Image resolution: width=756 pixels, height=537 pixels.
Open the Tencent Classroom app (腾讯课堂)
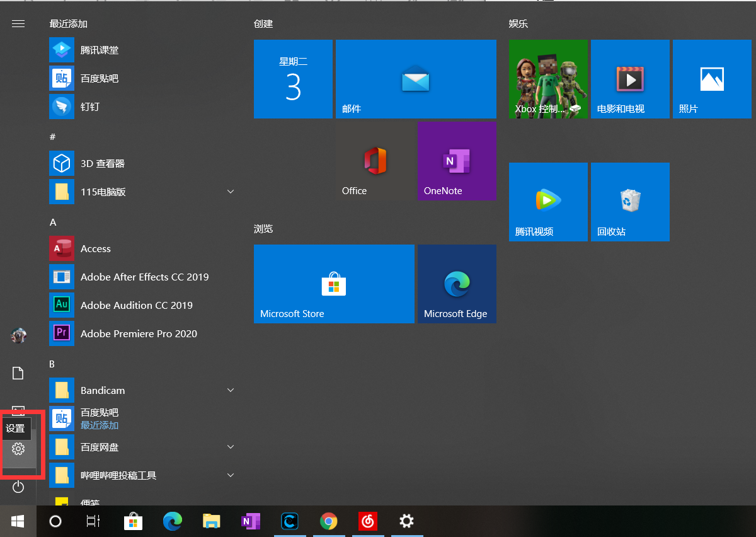(142, 50)
